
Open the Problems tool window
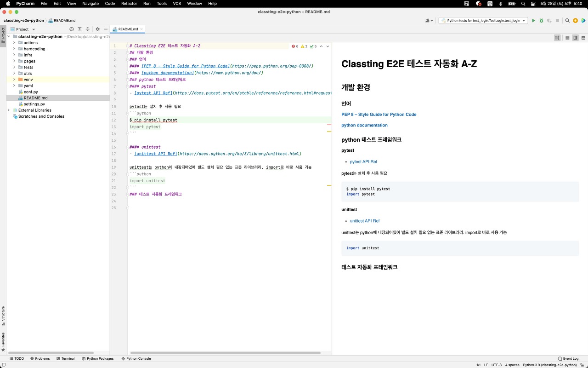pyautogui.click(x=40, y=358)
